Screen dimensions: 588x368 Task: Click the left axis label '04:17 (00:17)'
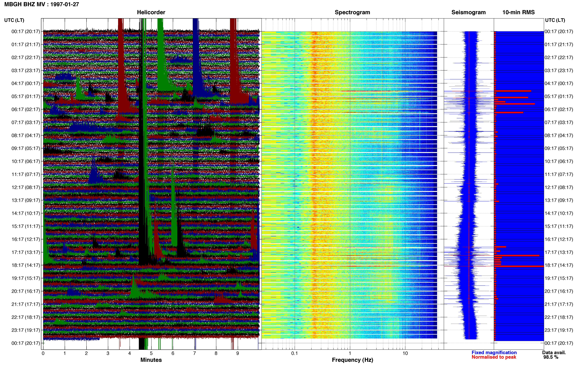pos(26,83)
